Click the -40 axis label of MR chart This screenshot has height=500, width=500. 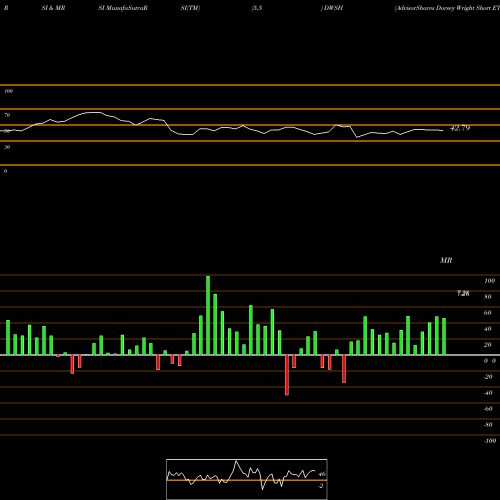coord(488,393)
